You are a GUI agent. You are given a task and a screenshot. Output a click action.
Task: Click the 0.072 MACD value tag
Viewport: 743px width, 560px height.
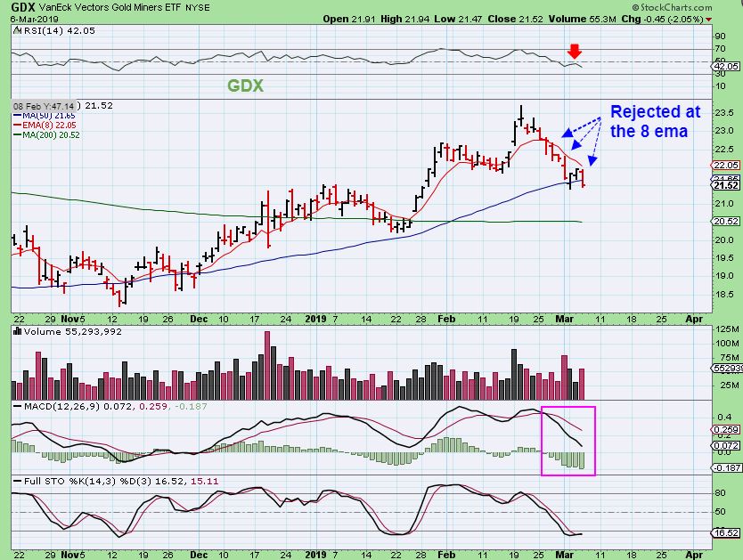(726, 446)
